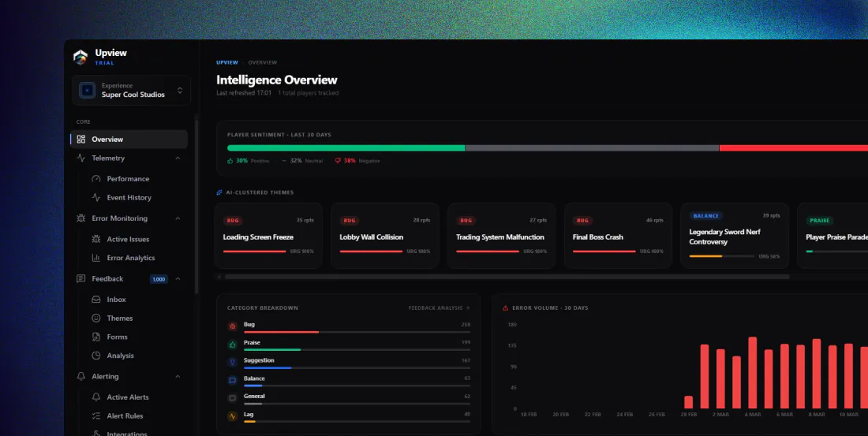Click the Active Issues bug icon
This screenshot has height=436, width=868.
pyautogui.click(x=96, y=239)
